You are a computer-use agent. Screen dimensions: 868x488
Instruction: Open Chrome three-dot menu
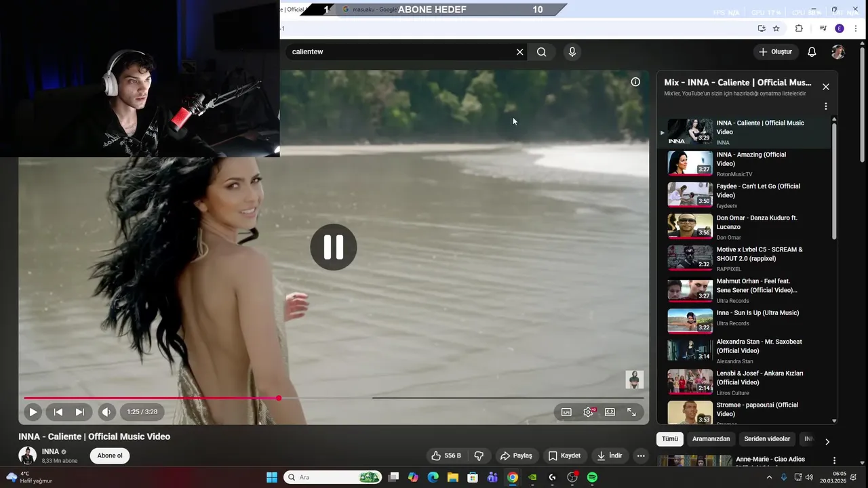pos(856,28)
